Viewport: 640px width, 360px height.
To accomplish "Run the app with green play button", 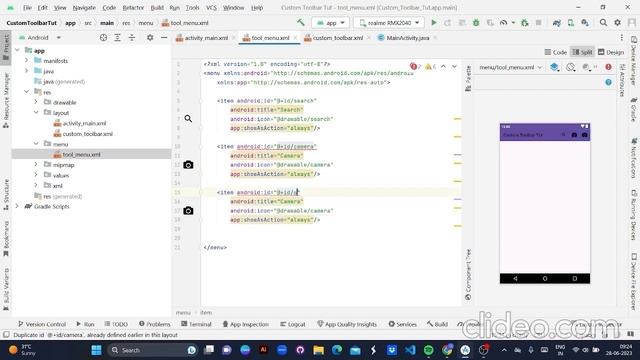I will [434, 23].
